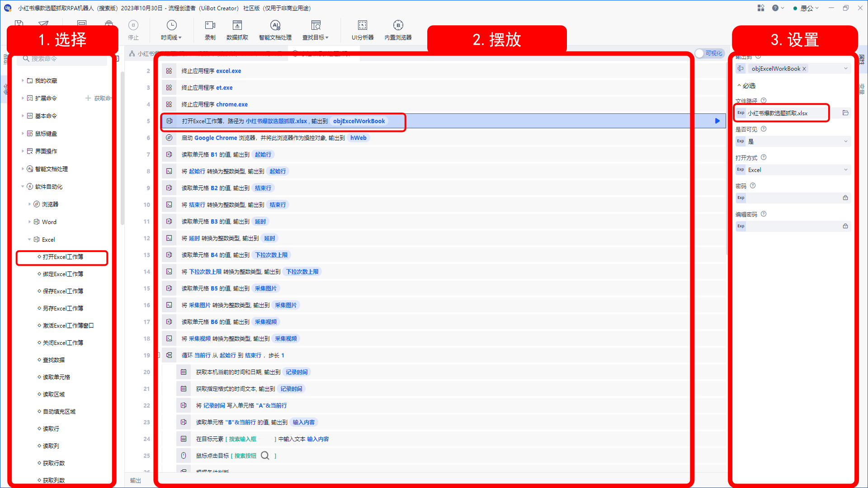
Task: Click the hWeb output variable tag
Action: tap(359, 138)
